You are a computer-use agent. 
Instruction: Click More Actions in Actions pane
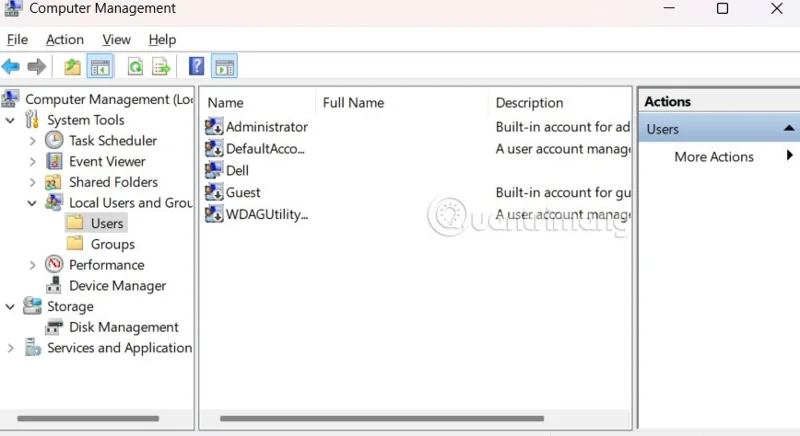(714, 157)
